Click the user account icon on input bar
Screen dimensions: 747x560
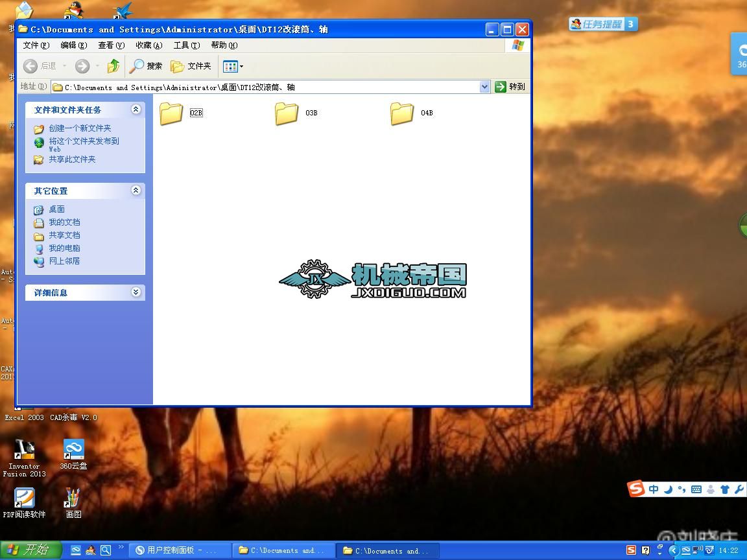click(x=711, y=489)
